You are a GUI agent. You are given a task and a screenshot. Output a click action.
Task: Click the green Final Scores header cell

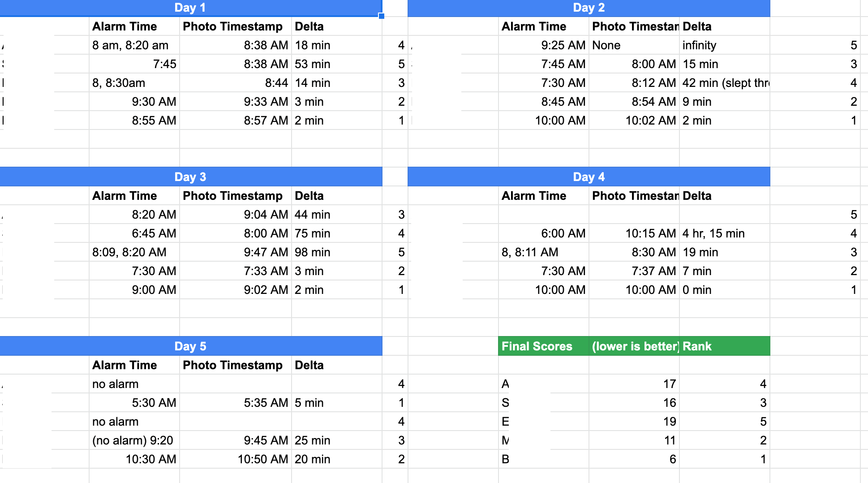tap(543, 346)
